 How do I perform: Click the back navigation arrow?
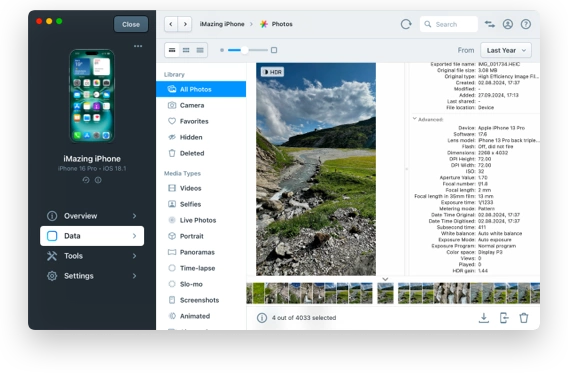(171, 24)
